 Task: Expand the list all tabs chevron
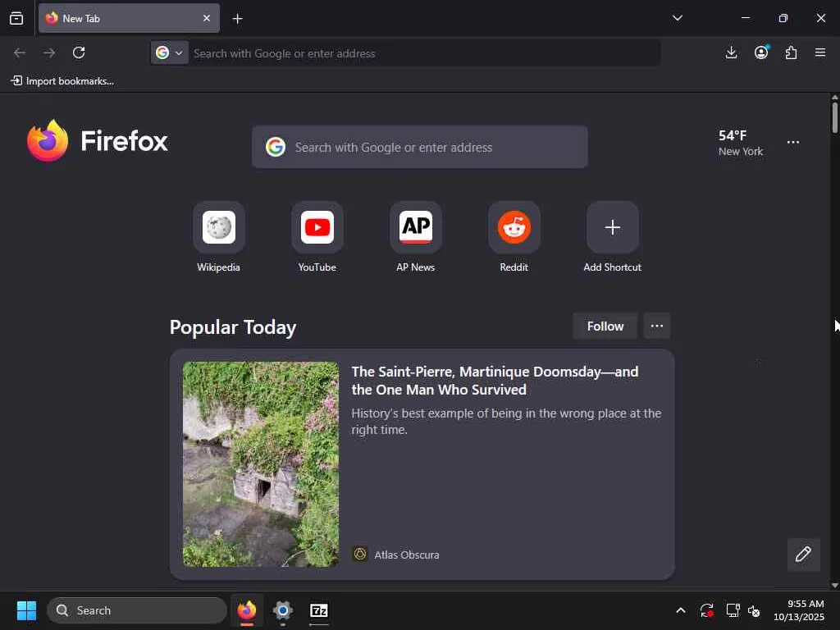point(677,18)
